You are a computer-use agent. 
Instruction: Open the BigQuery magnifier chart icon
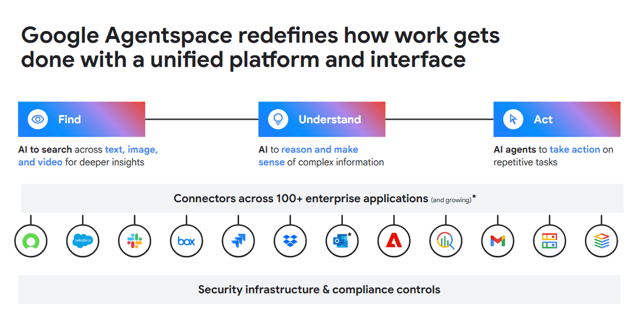point(446,241)
